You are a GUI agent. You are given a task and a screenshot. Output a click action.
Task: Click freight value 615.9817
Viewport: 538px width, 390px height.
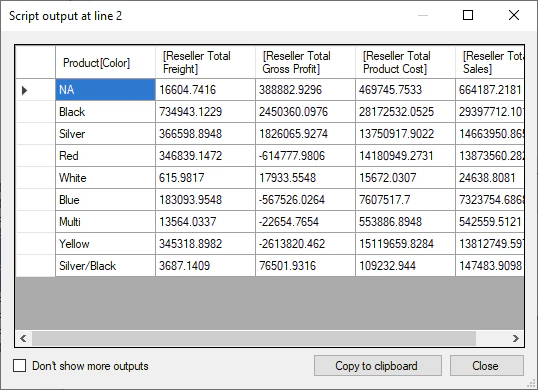point(205,178)
